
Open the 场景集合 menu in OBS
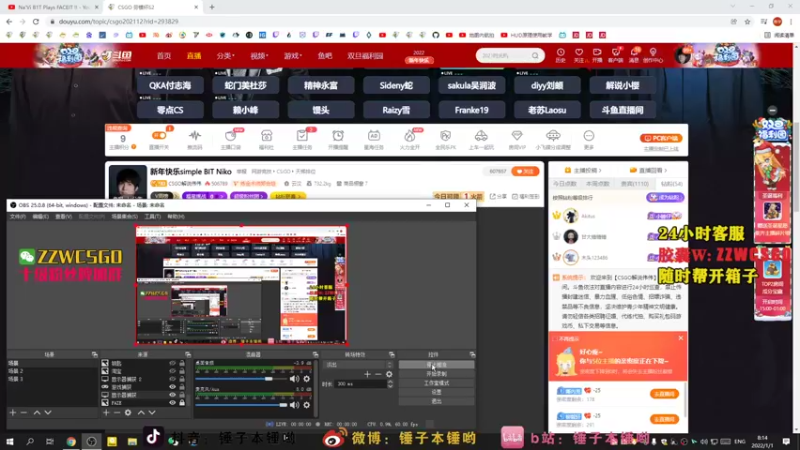click(x=124, y=217)
